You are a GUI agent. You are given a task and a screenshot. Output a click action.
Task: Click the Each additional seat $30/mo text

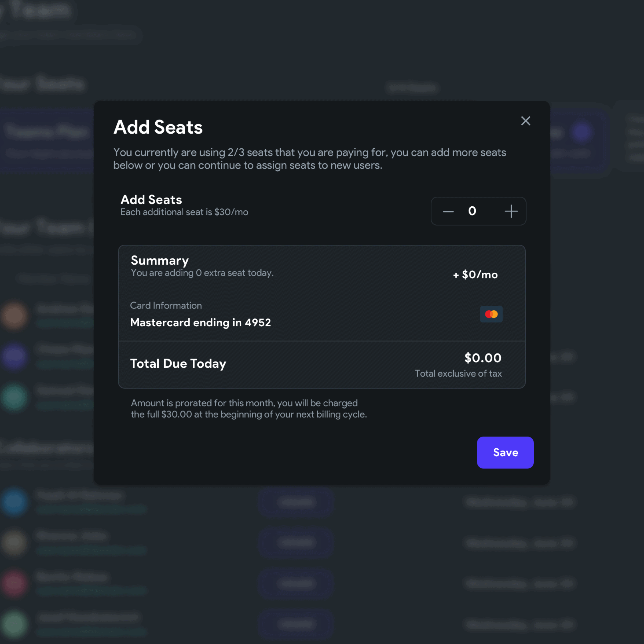click(x=184, y=212)
